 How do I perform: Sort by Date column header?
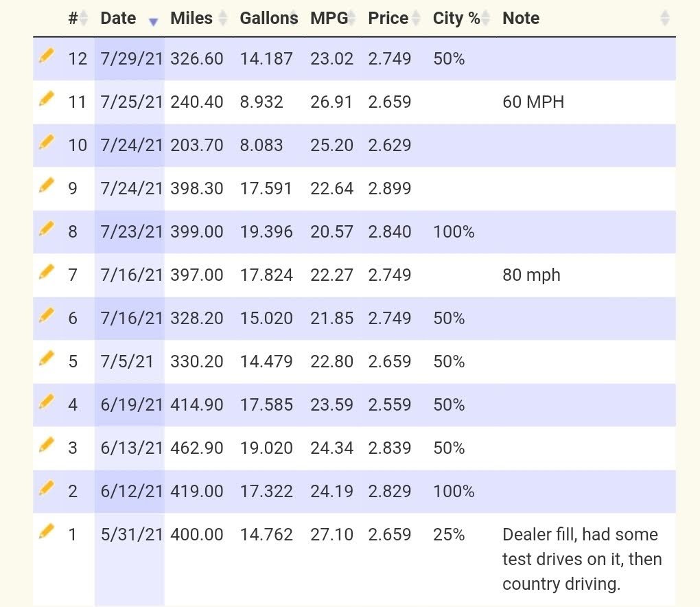tap(129, 19)
